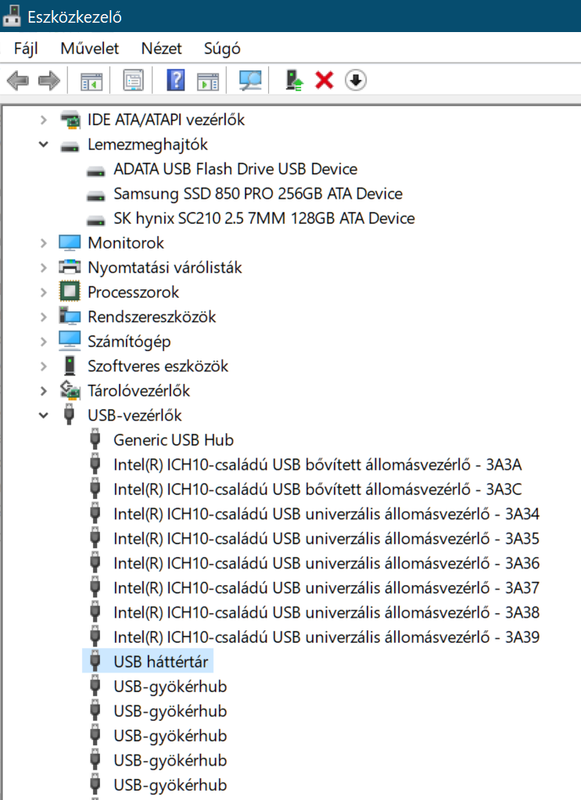Select SK hynix SC210 128GB ATA Device

(x=264, y=218)
